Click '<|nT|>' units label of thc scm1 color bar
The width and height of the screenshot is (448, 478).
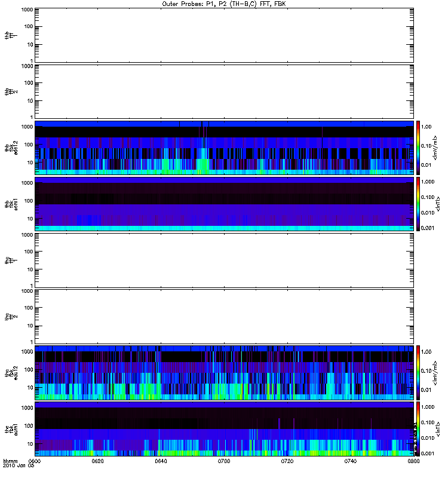(x=438, y=429)
